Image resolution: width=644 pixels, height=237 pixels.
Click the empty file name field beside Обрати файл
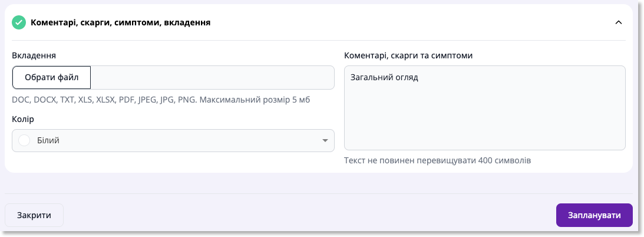coord(212,78)
